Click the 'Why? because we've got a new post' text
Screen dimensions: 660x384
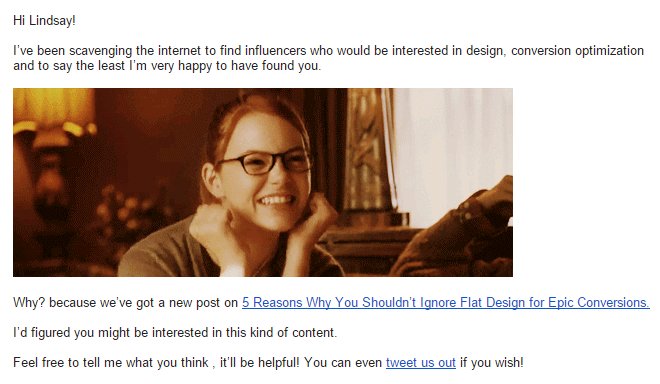pyautogui.click(x=125, y=303)
